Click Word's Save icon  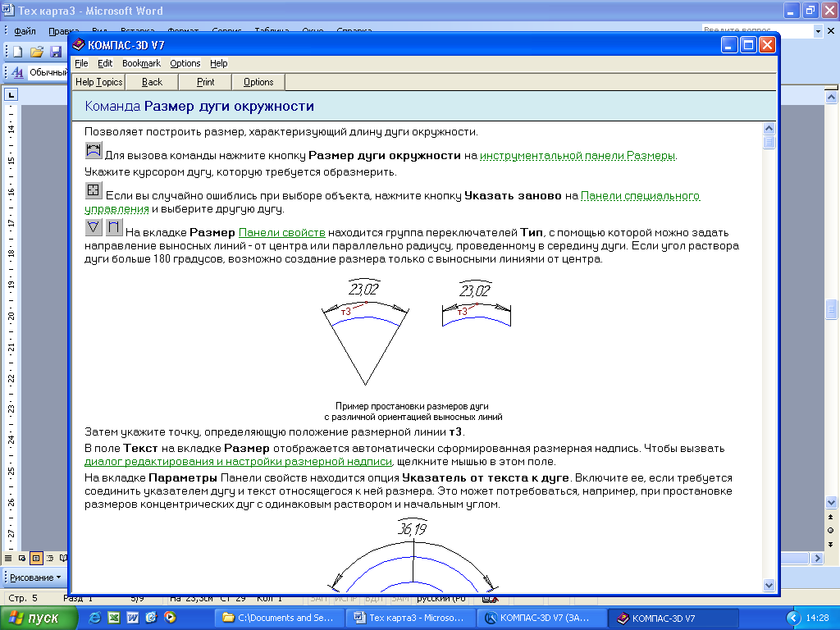tap(56, 52)
